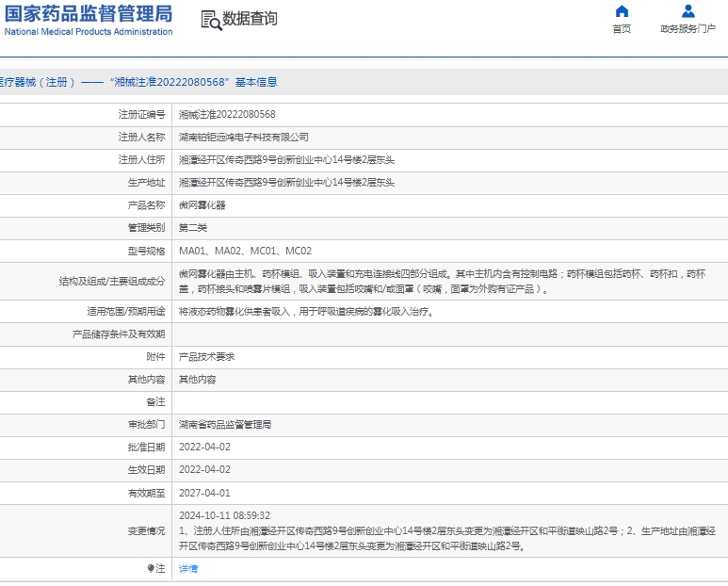
Task: Click the 首页 label link
Action: (622, 29)
